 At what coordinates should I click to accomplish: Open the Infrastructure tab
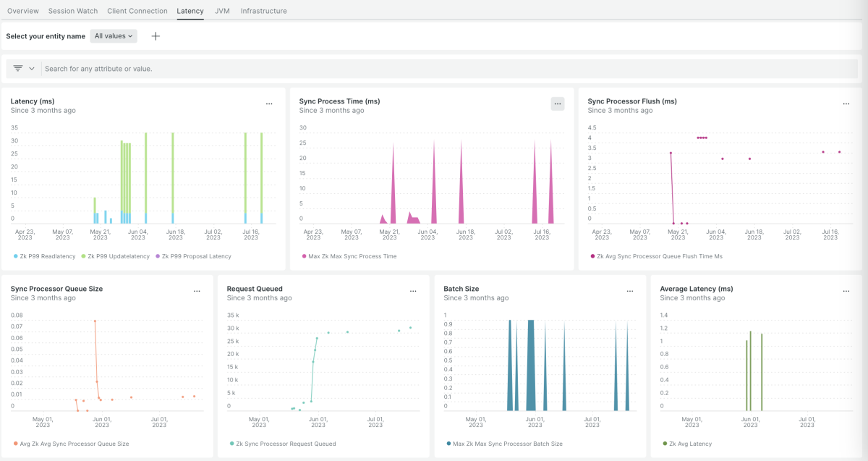[x=263, y=11]
